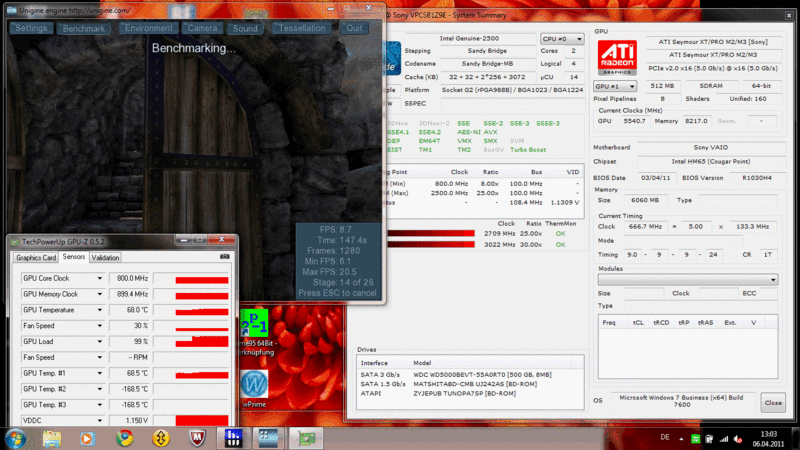This screenshot has height=450, width=800.
Task: Click Quit in the Unigine menu bar
Action: pyautogui.click(x=354, y=28)
